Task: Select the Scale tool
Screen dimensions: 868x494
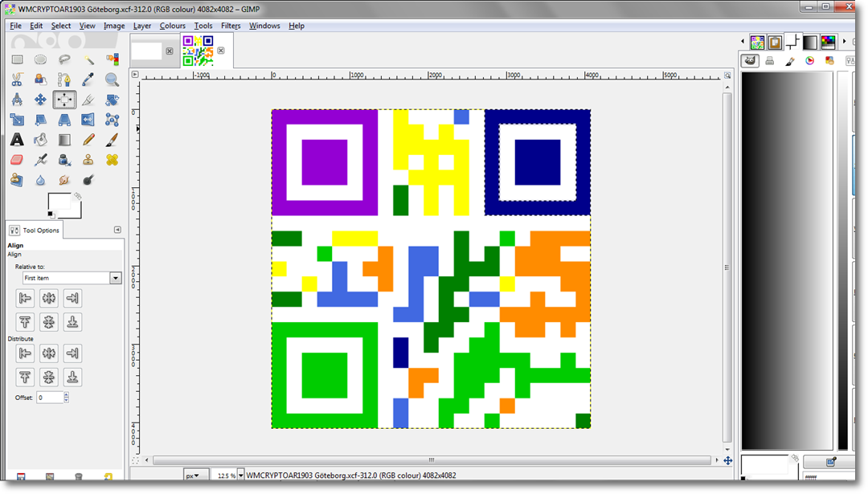Action: click(x=17, y=120)
